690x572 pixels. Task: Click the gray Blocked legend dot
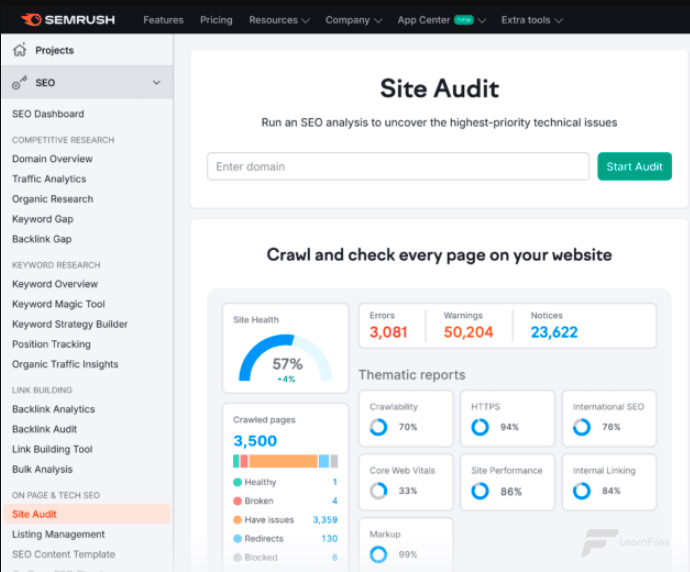[x=237, y=557]
